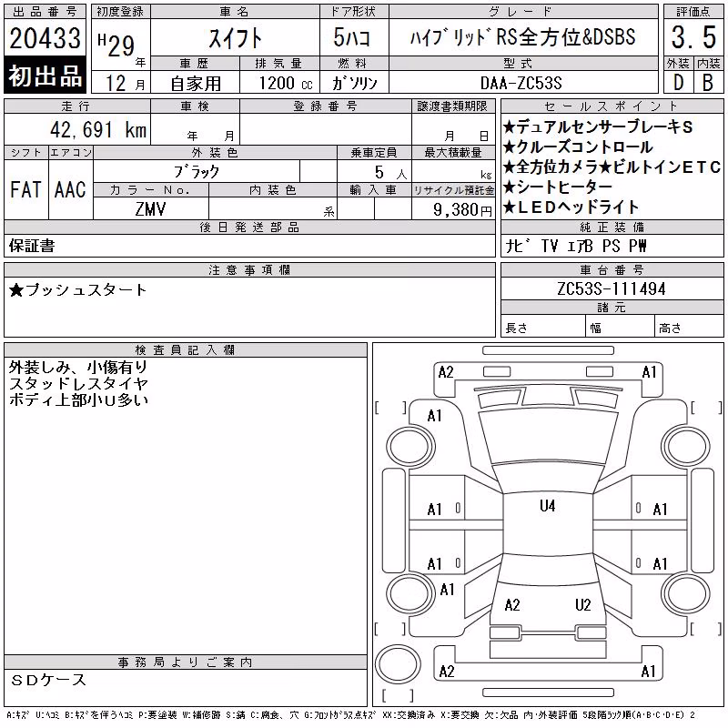Screen dimensions: 728x728
Task: Click car name スイフト
Action: [235, 38]
